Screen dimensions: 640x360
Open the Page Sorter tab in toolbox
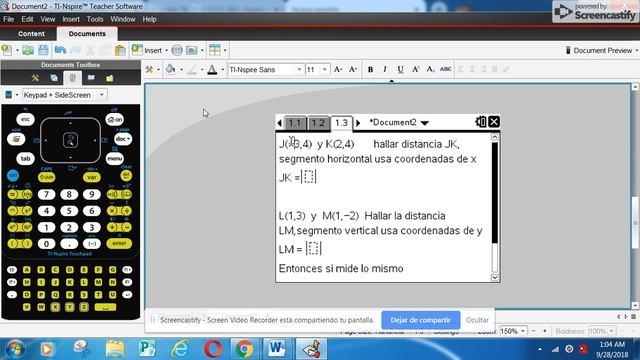coord(54,78)
